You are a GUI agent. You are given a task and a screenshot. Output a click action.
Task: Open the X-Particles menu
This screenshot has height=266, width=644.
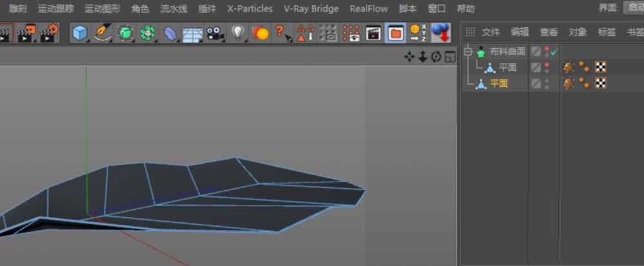tap(250, 8)
